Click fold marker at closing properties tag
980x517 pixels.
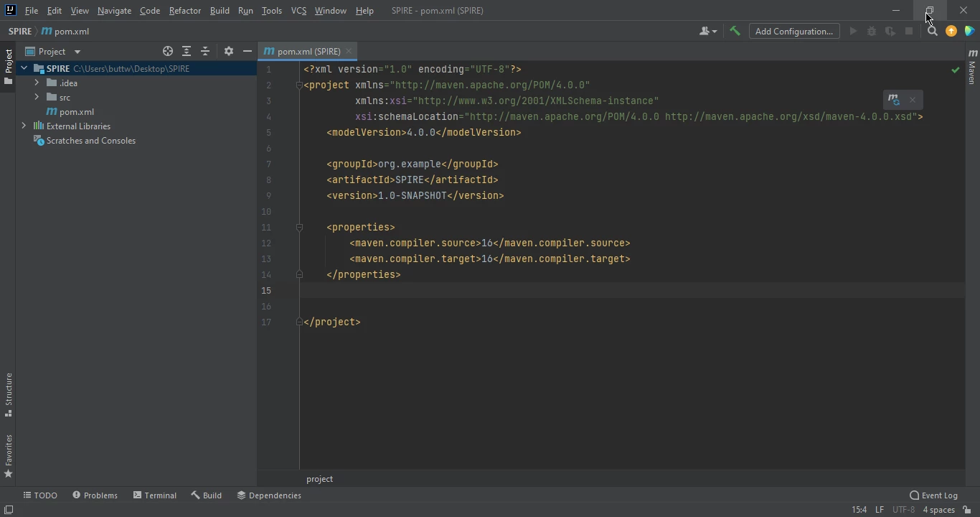click(299, 275)
